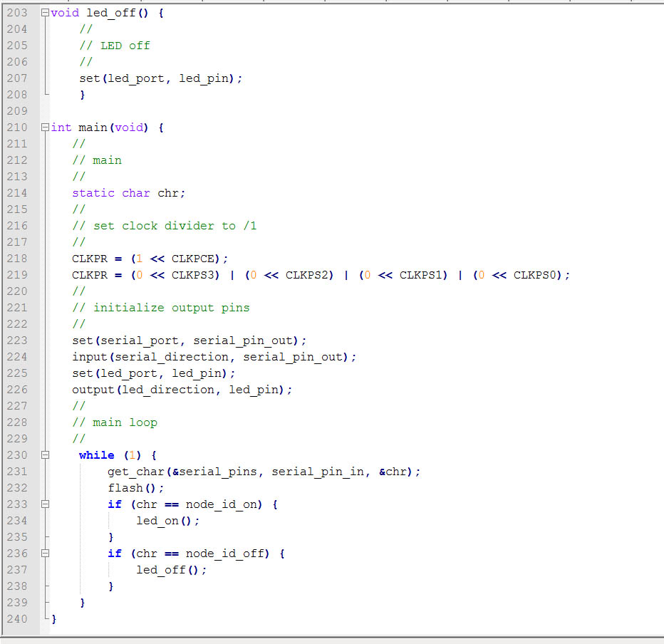The height and width of the screenshot is (644, 664).
Task: Collapse the main function fold at line 210
Action: [45, 127]
